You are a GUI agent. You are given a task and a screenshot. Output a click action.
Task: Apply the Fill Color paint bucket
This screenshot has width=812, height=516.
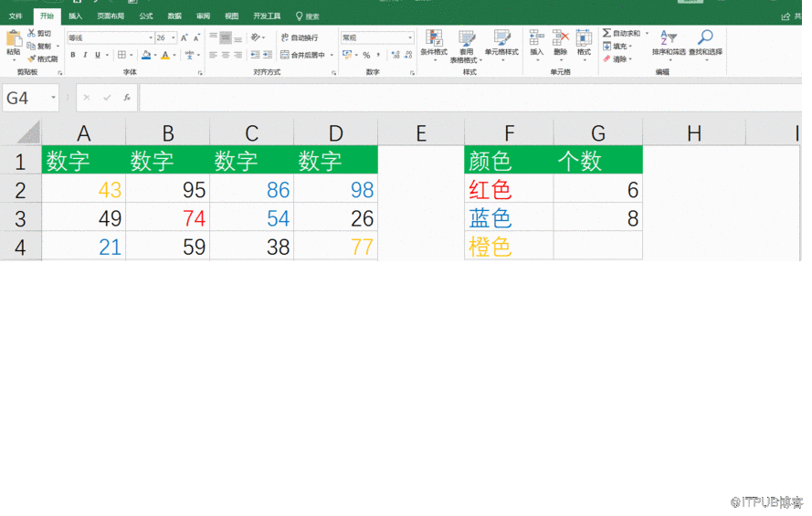coord(146,55)
